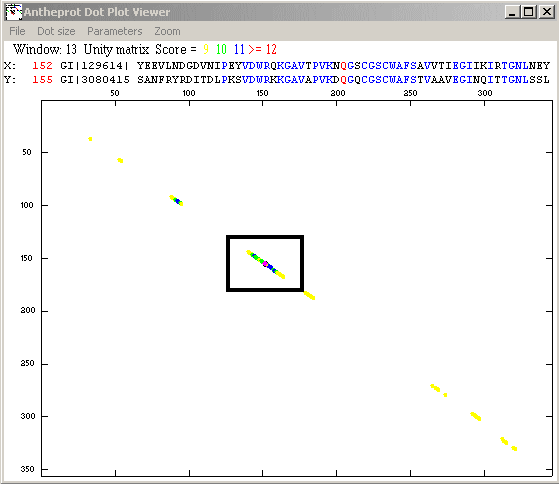559x484 pixels.
Task: Open the File menu
Action: [x=17, y=31]
